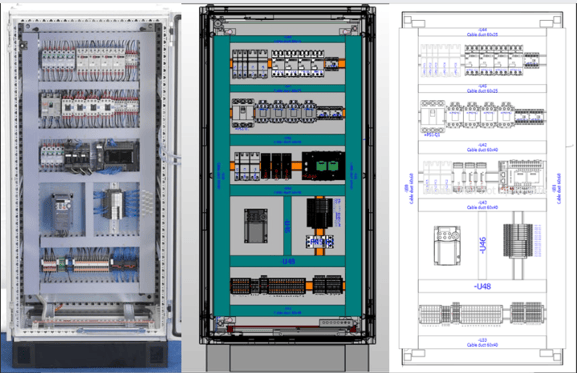
Task: Select green-display PLC module in the 3D model
Action: coord(323,166)
